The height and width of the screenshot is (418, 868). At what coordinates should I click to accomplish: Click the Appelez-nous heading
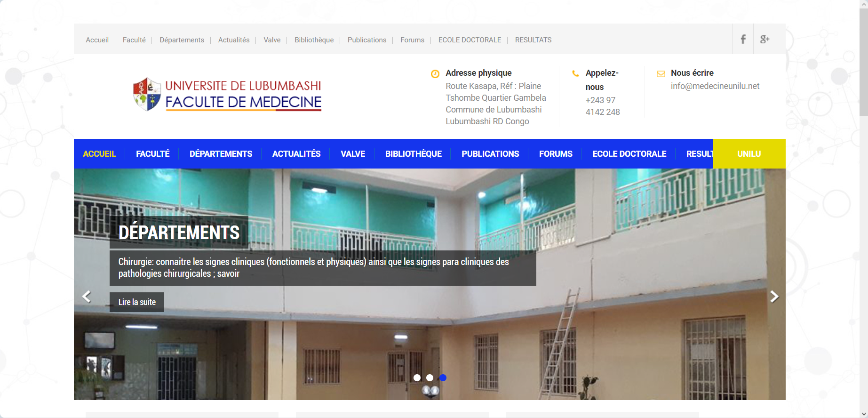tap(602, 80)
